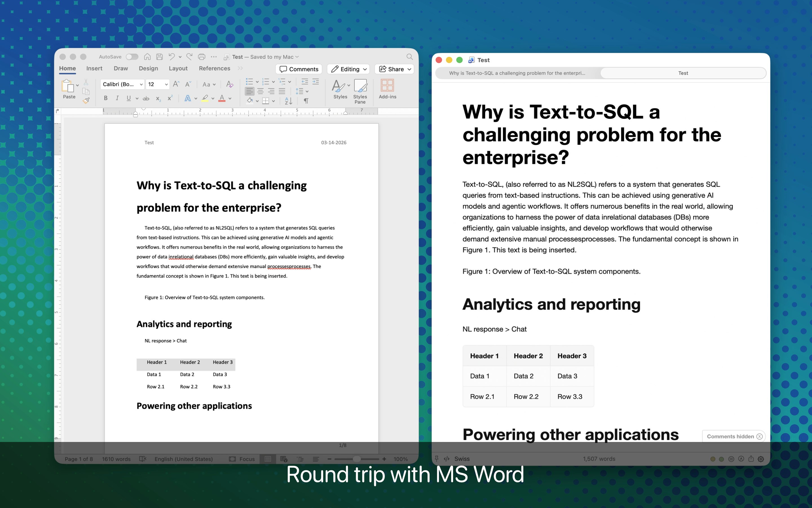812x508 pixels.
Task: Turn on the AutoSave switch
Action: 132,57
